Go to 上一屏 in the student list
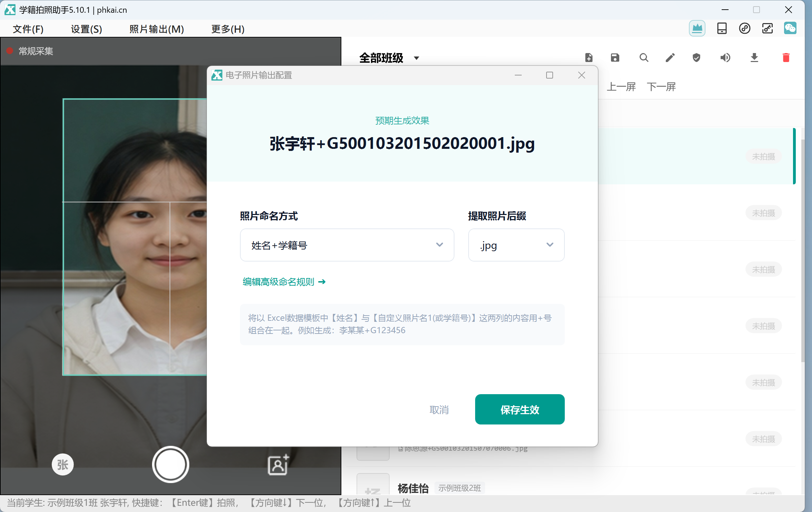This screenshot has height=512, width=812. (x=621, y=87)
